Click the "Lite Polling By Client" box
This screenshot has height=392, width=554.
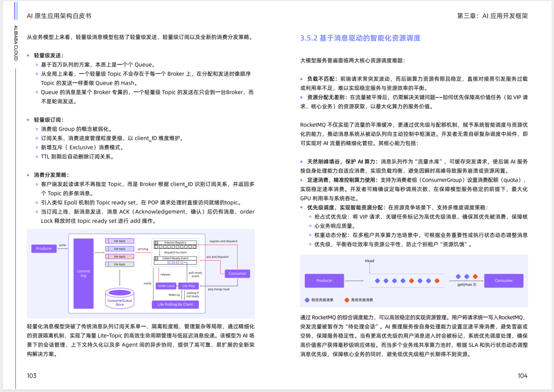tap(175, 304)
